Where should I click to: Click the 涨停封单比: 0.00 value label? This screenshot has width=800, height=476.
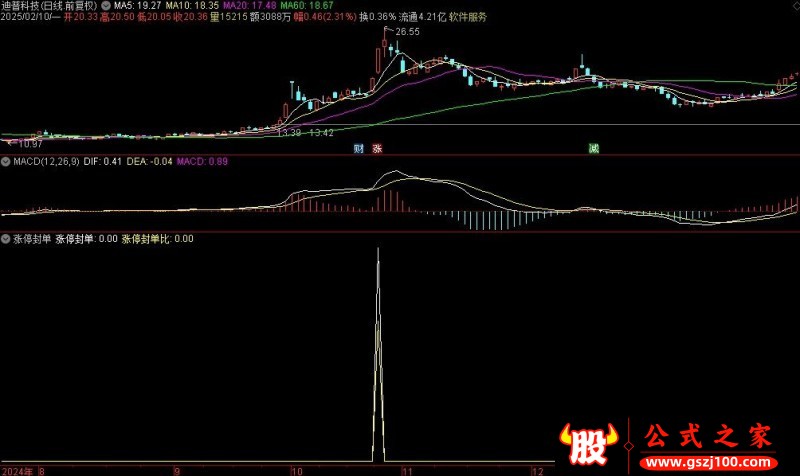pos(157,239)
